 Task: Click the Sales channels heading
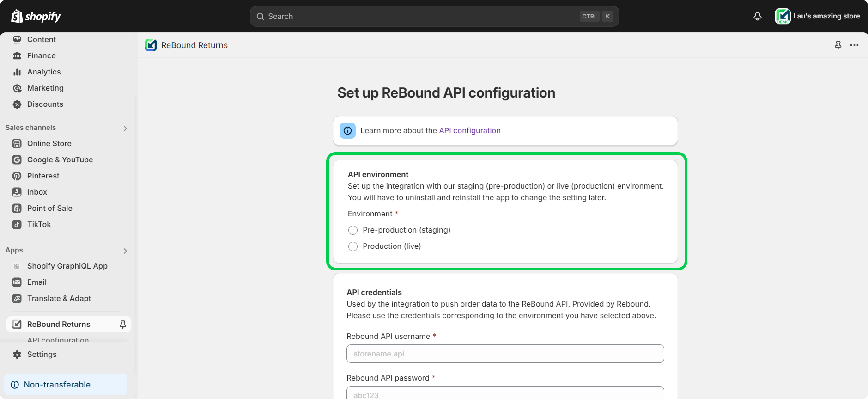pyautogui.click(x=30, y=128)
